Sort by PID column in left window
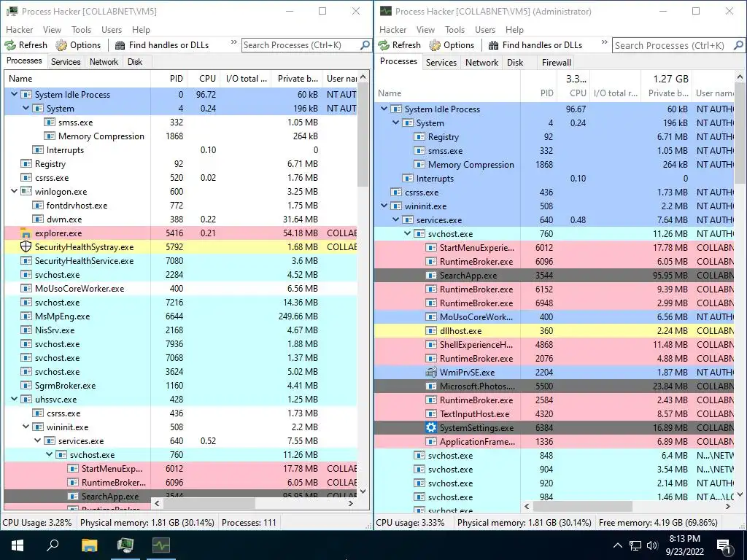747x560 pixels. point(169,79)
